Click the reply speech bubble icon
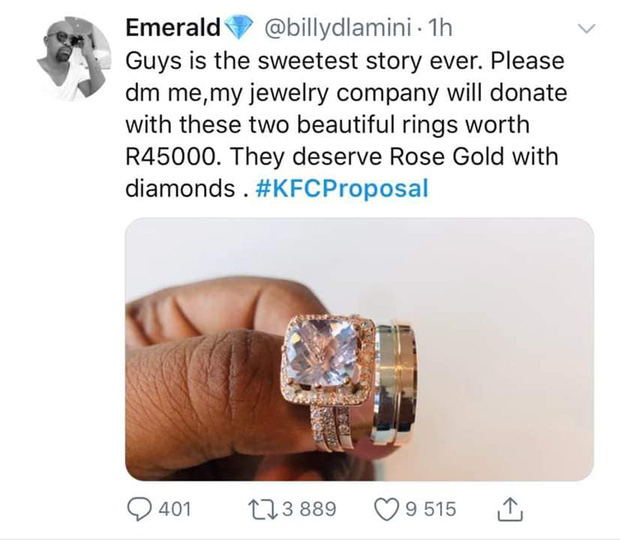 [142, 510]
